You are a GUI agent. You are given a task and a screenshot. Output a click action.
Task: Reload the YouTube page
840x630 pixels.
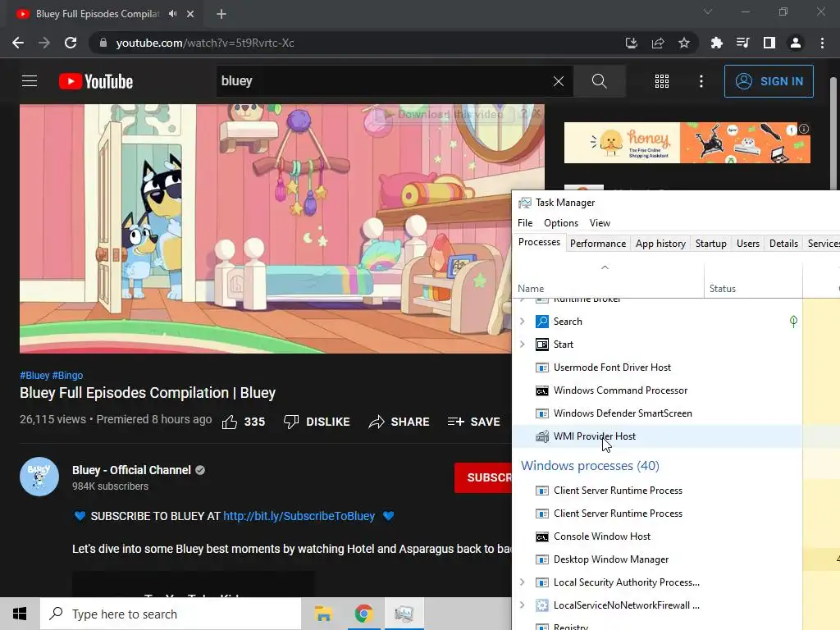coord(71,43)
